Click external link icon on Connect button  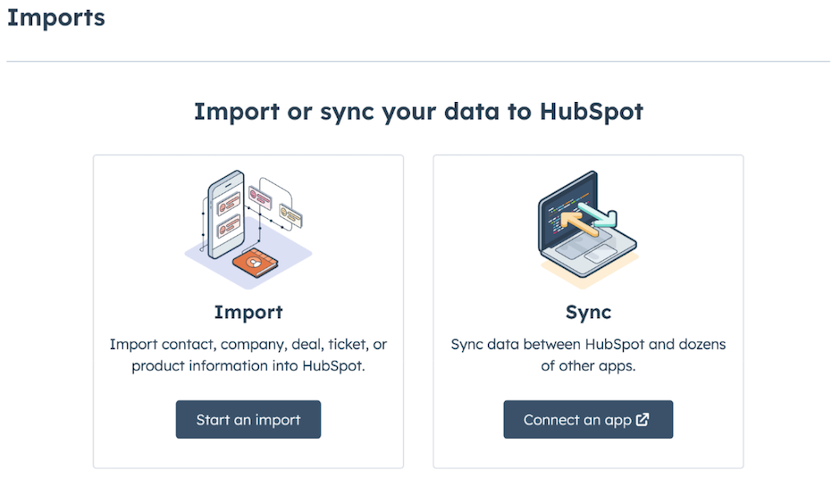tap(643, 420)
